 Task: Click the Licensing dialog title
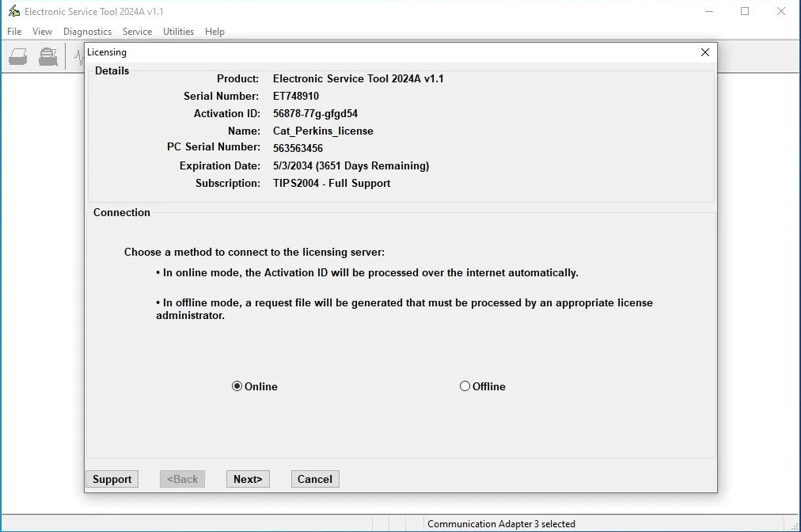(x=107, y=52)
